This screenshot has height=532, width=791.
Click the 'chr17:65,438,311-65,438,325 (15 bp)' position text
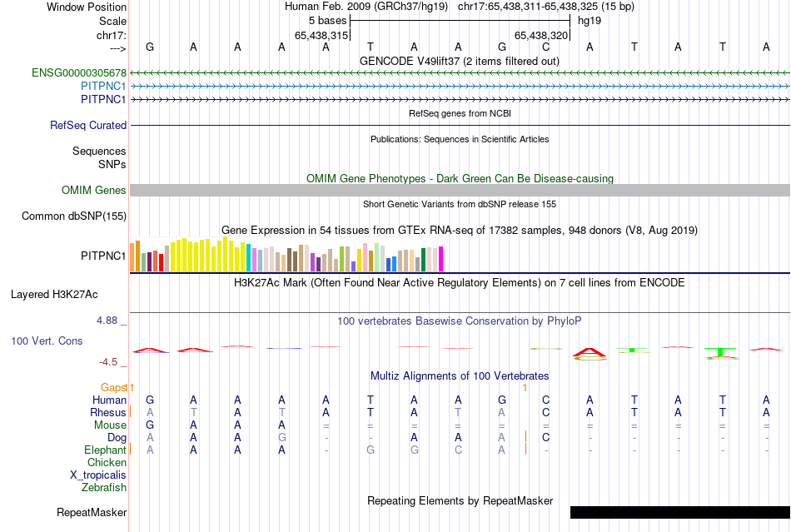(x=546, y=7)
